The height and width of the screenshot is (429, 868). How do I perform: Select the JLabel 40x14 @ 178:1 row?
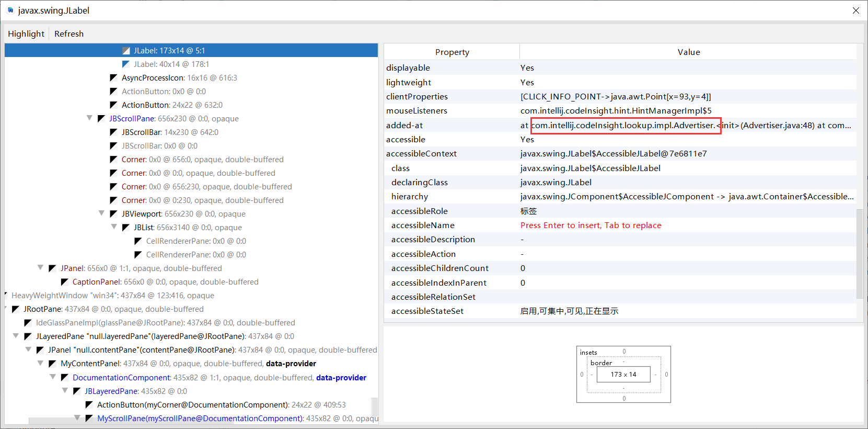point(171,64)
